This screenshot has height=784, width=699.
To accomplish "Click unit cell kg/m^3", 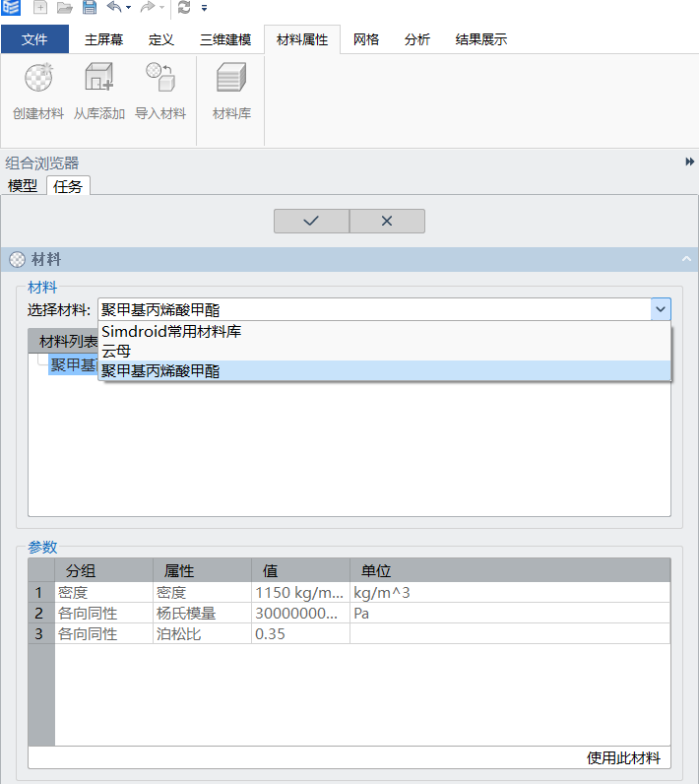I will (x=510, y=593).
